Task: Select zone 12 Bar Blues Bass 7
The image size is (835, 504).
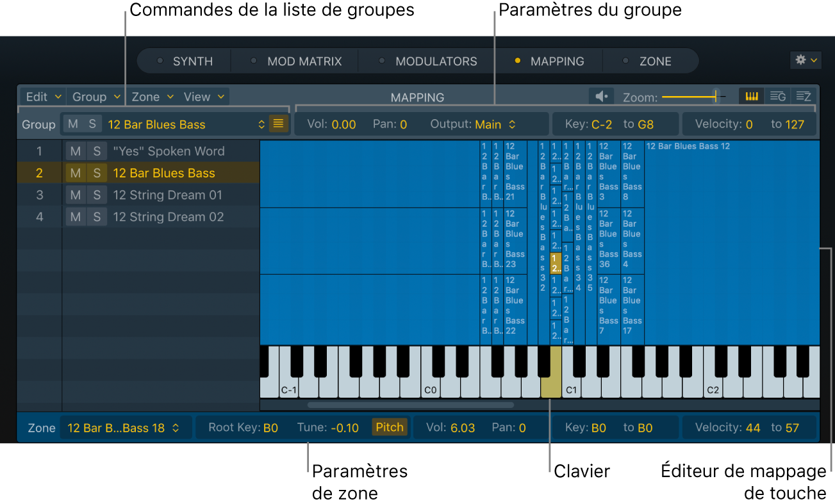Action: pos(609,310)
